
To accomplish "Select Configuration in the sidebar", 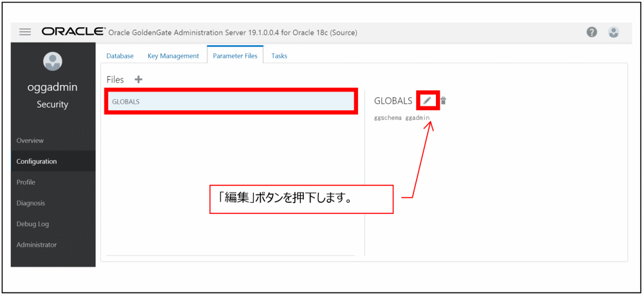I will click(53, 161).
